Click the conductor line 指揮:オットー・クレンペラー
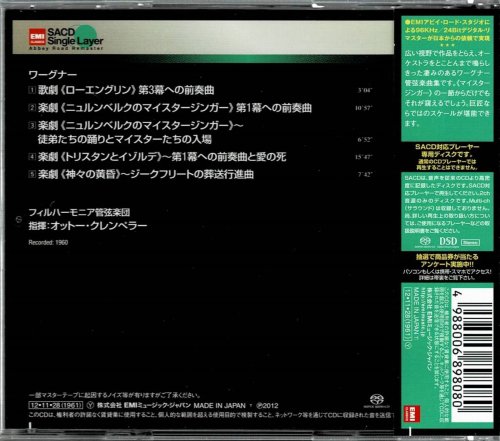The image size is (500, 441). 88,226
